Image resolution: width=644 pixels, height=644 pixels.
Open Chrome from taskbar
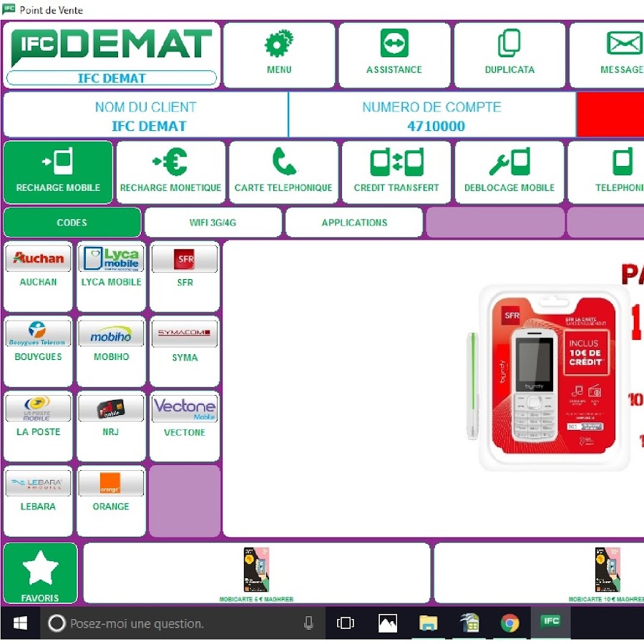pos(509,623)
